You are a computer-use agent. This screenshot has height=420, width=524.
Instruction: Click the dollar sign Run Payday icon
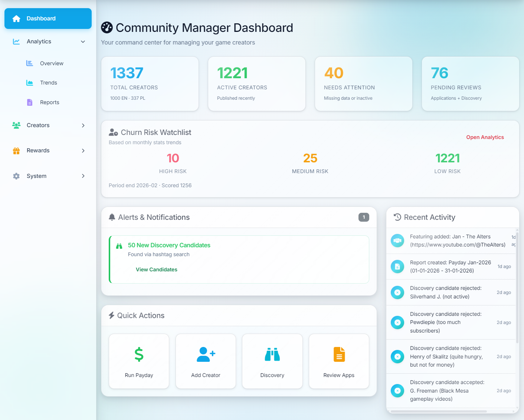(x=139, y=354)
